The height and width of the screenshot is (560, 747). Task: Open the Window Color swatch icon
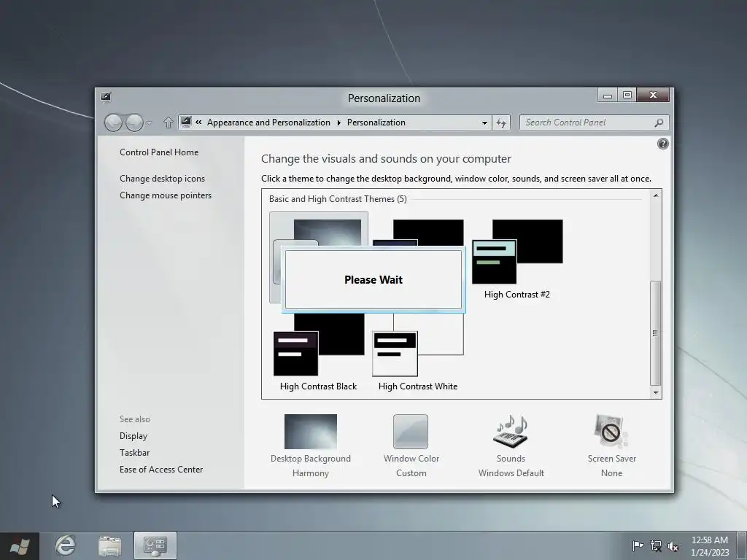tap(411, 432)
